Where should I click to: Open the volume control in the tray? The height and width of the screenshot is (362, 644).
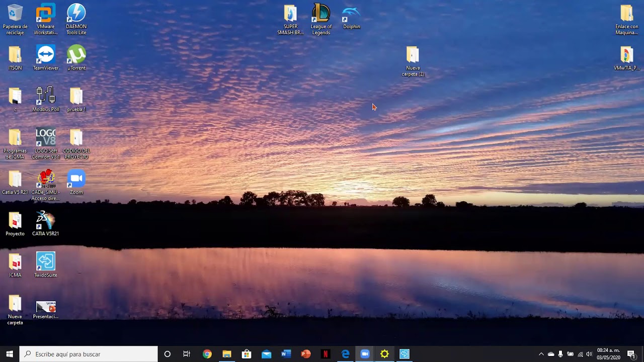589,354
